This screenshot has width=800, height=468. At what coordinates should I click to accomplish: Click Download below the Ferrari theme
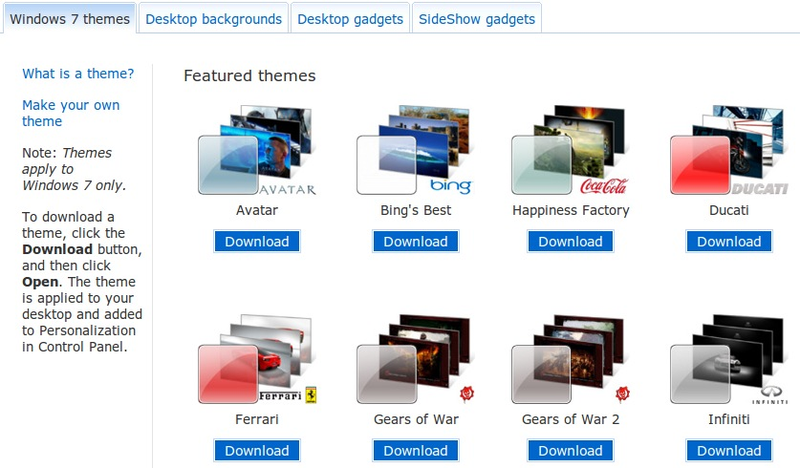[x=257, y=451]
